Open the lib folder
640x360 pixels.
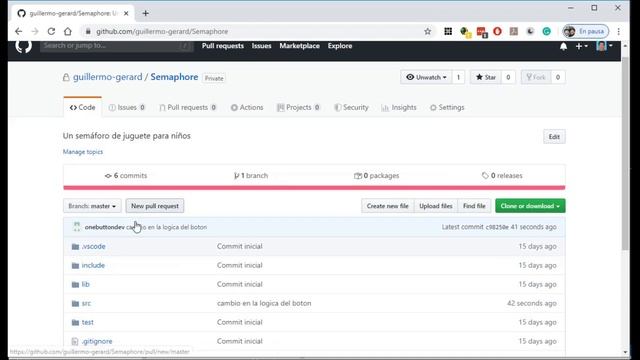(85, 284)
